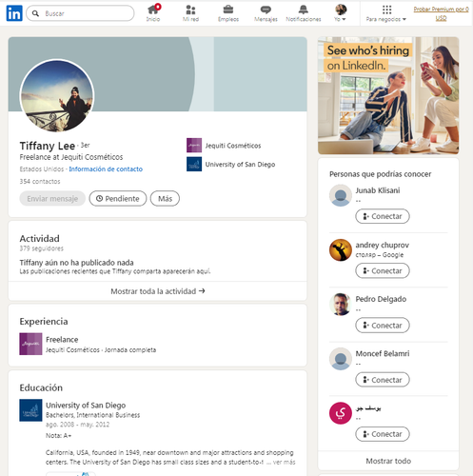
Task: Open the Más options button
Action: pos(165,199)
